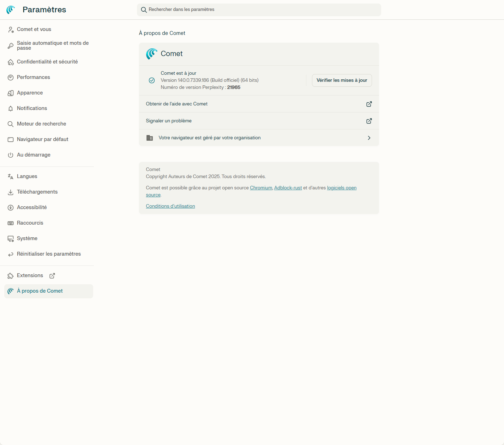504x445 pixels.
Task: Open Notifications via its bell icon
Action: 11,108
